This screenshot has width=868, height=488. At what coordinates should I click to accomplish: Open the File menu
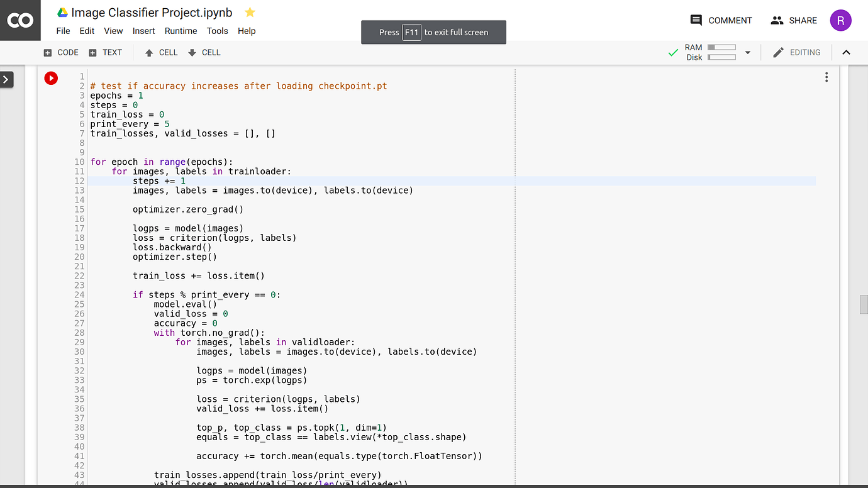coord(63,31)
